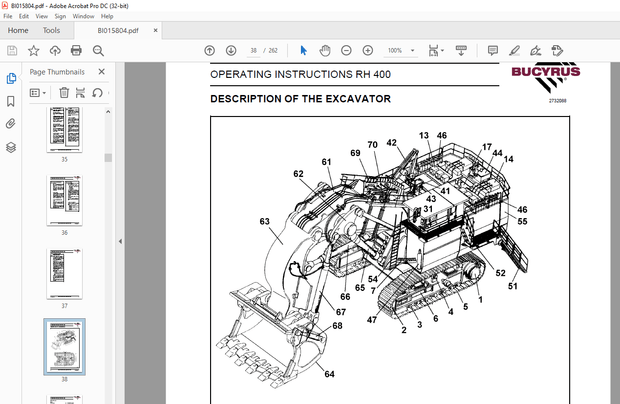Click the Stamp tool icon
620x404 pixels.
557,51
